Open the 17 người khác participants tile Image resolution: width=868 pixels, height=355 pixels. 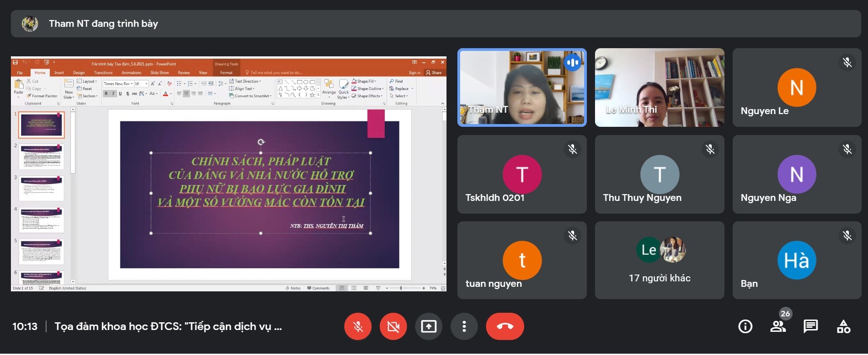[659, 260]
